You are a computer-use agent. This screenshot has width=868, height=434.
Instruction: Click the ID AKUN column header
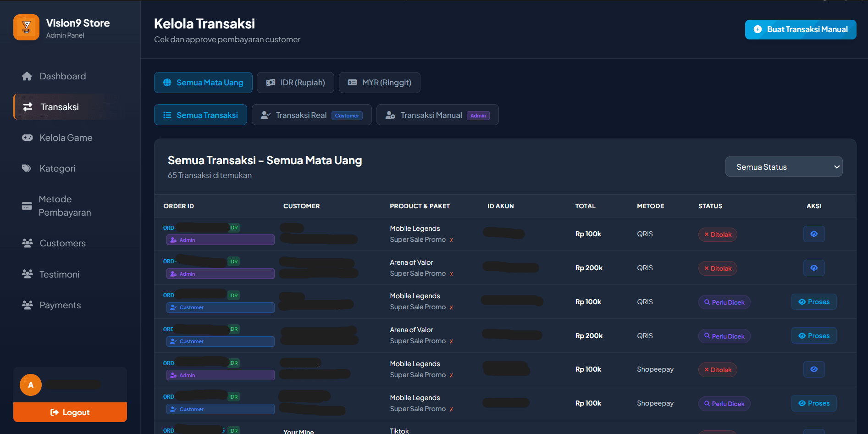click(x=501, y=206)
